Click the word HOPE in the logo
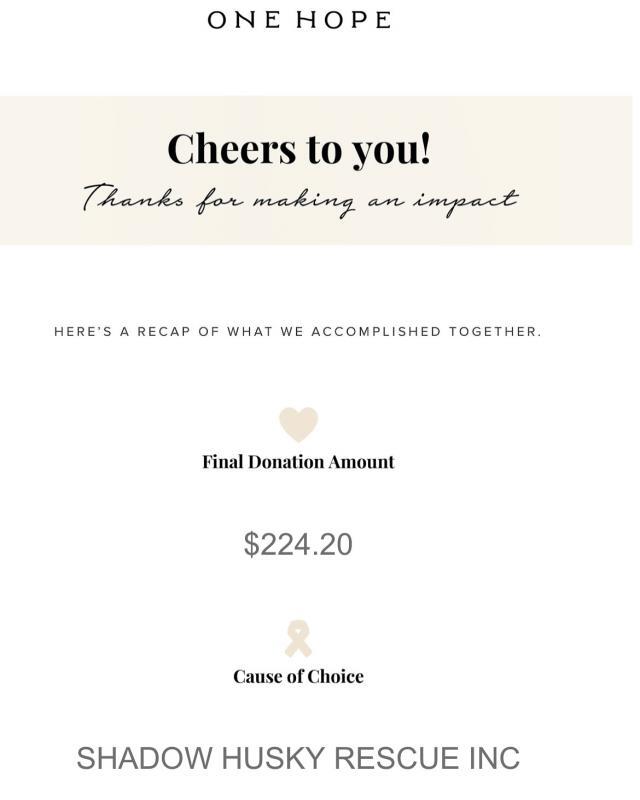The image size is (640, 800). click(343, 20)
